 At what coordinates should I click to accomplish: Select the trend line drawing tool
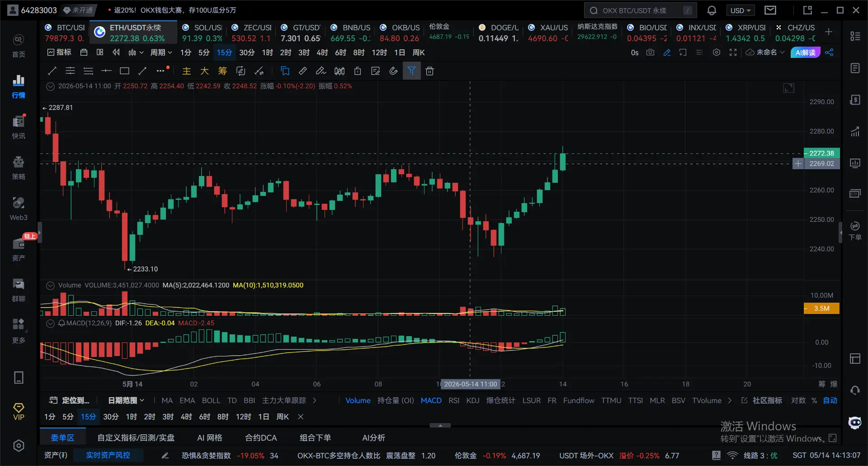tap(52, 71)
